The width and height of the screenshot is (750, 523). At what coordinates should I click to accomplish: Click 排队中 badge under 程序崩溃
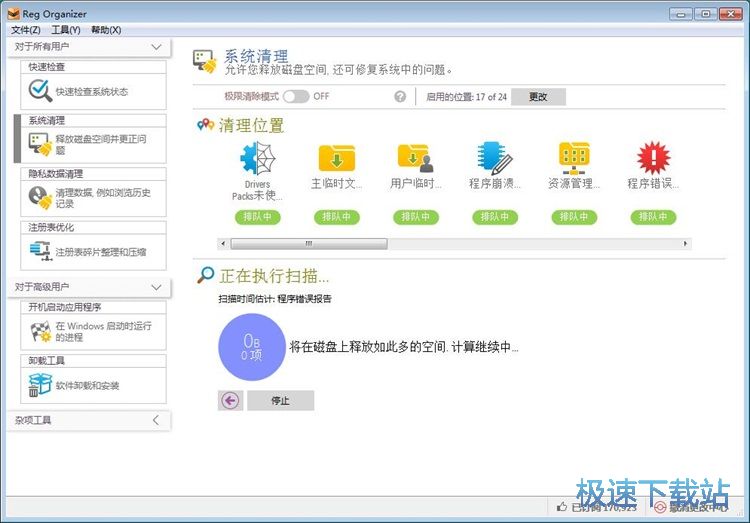click(x=495, y=217)
